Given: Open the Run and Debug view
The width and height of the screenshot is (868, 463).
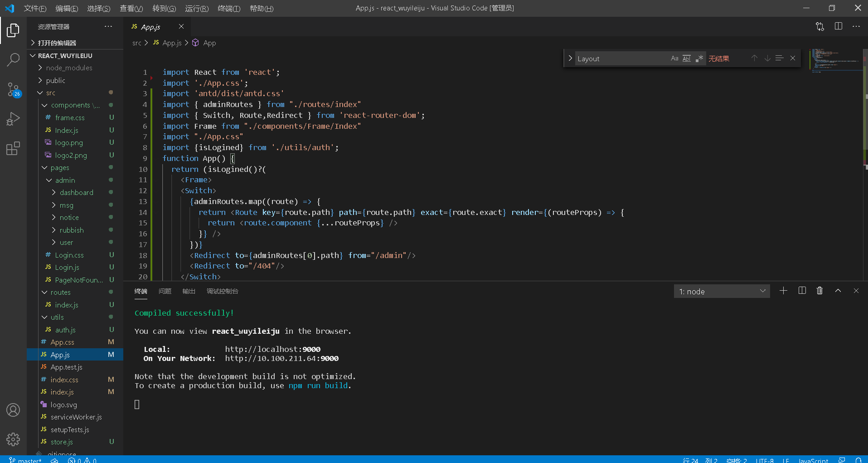Looking at the screenshot, I should [x=13, y=119].
